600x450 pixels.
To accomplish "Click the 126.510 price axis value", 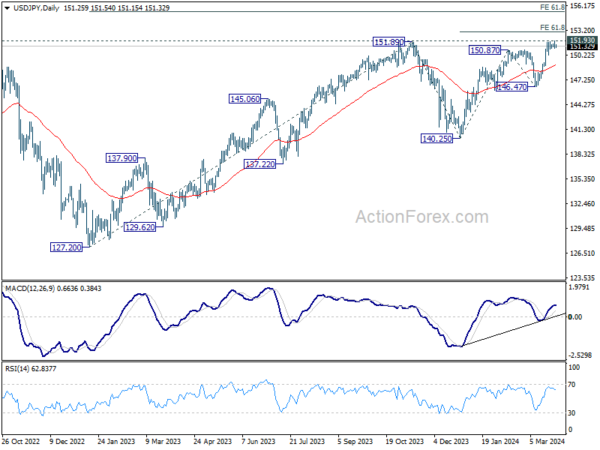I will point(582,253).
